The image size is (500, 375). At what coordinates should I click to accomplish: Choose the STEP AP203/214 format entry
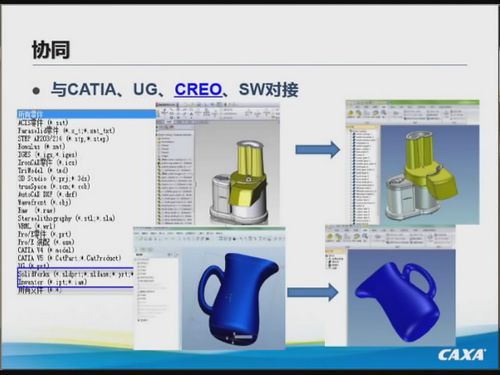click(63, 139)
